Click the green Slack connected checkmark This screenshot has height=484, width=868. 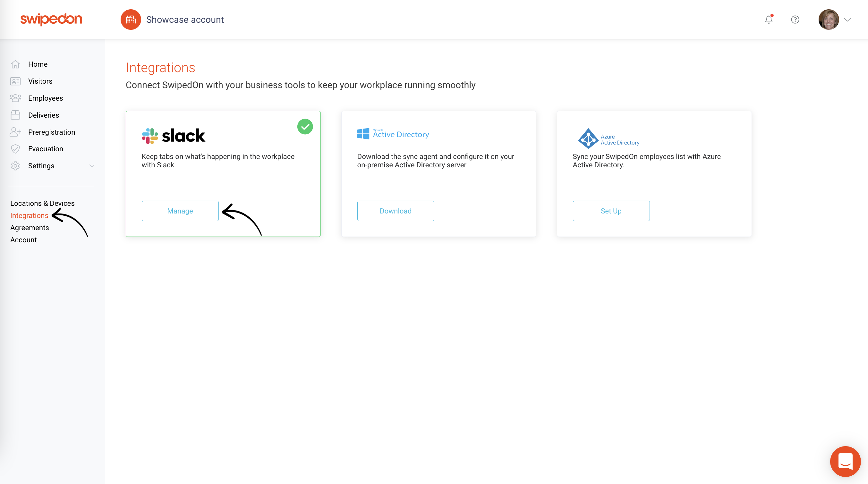[305, 127]
